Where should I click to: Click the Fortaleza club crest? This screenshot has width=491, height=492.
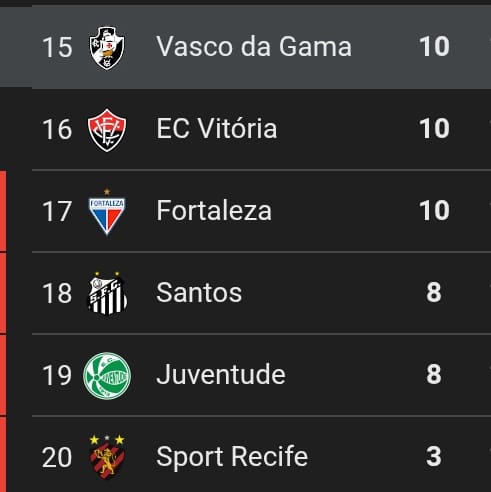(107, 212)
